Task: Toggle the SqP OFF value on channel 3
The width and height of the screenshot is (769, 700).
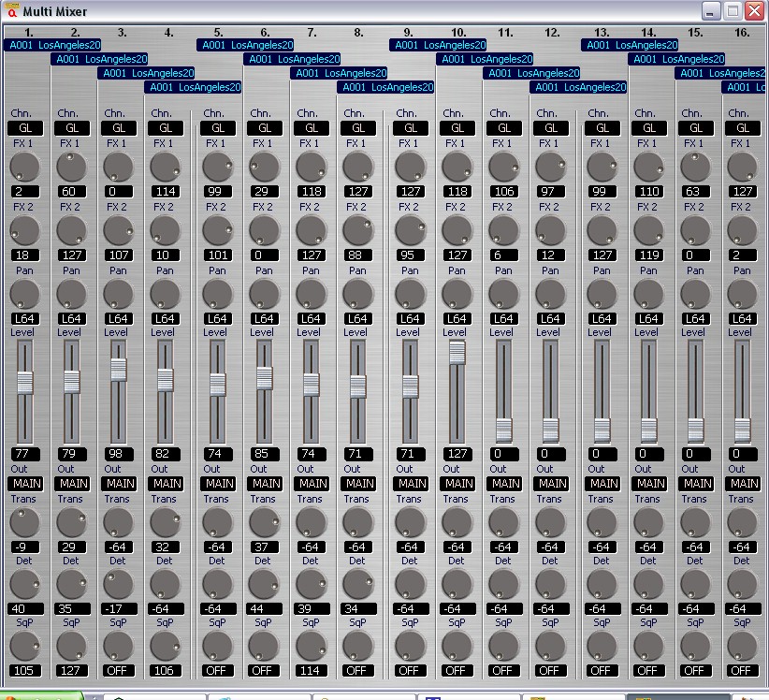Action: [x=118, y=670]
